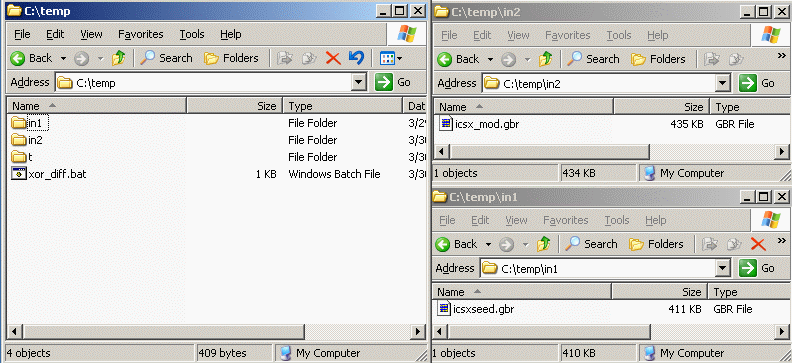The height and width of the screenshot is (363, 792).
Task: Click Go button in C:\temp window
Action: (x=393, y=82)
